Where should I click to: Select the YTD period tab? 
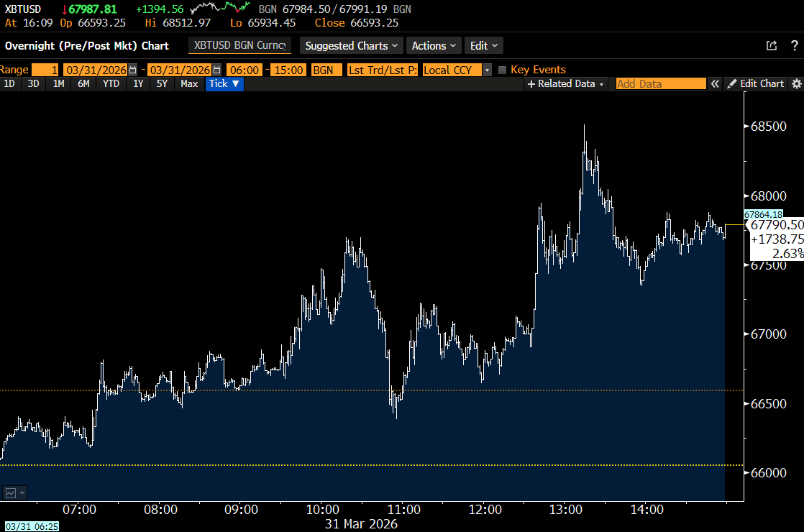pos(111,84)
